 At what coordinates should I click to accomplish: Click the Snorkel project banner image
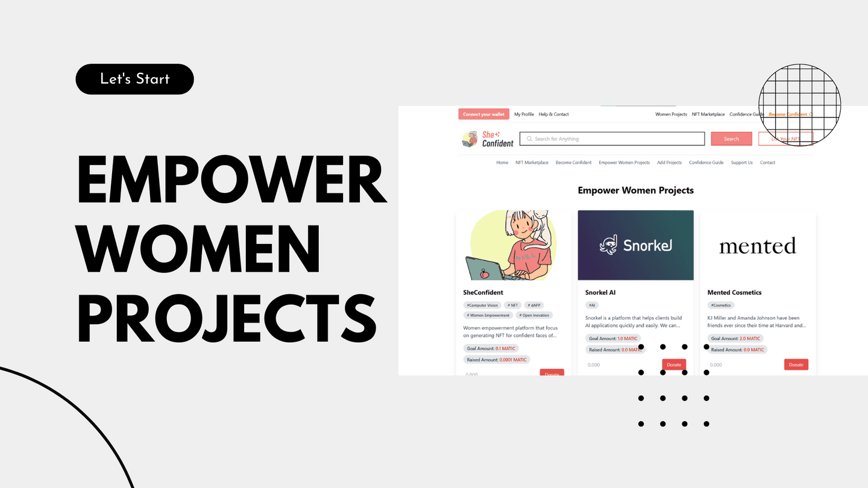coord(635,245)
